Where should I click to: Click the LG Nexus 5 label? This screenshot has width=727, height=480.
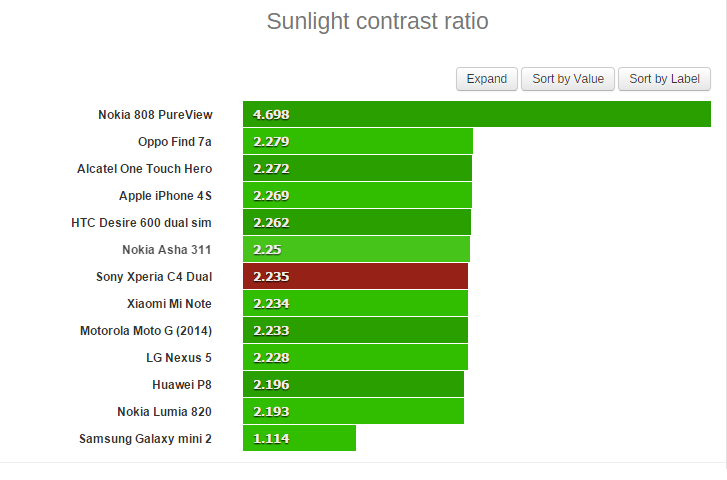click(x=179, y=358)
